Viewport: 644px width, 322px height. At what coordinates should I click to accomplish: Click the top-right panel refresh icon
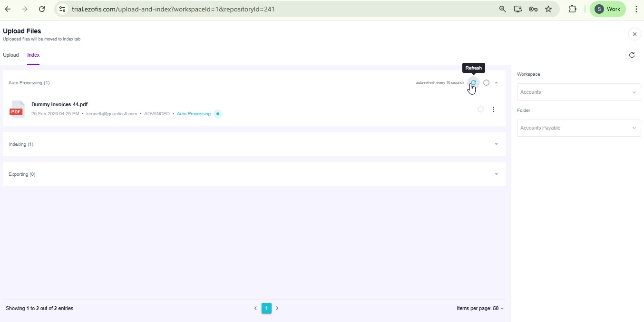632,55
